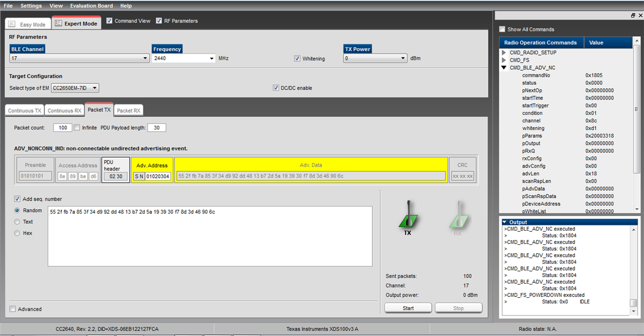Screen dimensions: 644x336
Task: Click the Packet count field
Action: coord(63,127)
